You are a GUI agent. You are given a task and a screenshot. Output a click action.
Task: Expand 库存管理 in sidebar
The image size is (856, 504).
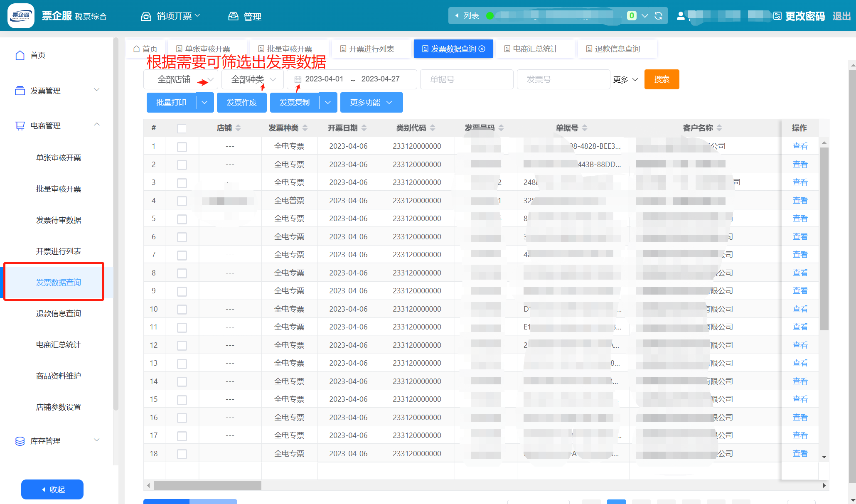pyautogui.click(x=97, y=440)
